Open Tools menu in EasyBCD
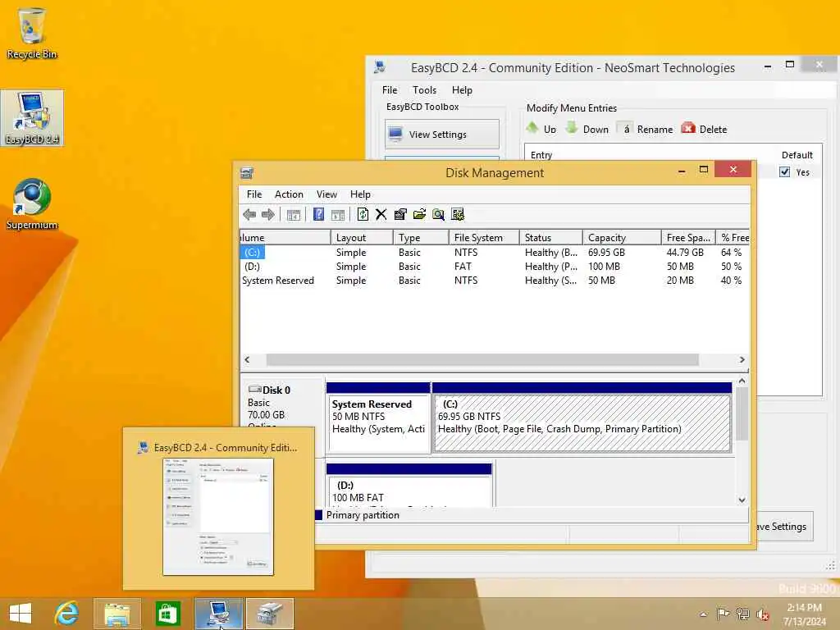840x630 pixels. [x=424, y=90]
